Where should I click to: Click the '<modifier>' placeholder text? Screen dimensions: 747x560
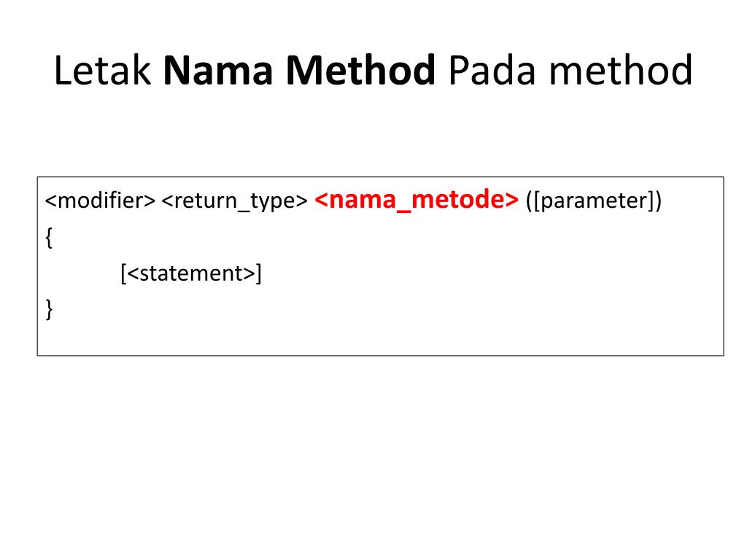[x=100, y=201]
